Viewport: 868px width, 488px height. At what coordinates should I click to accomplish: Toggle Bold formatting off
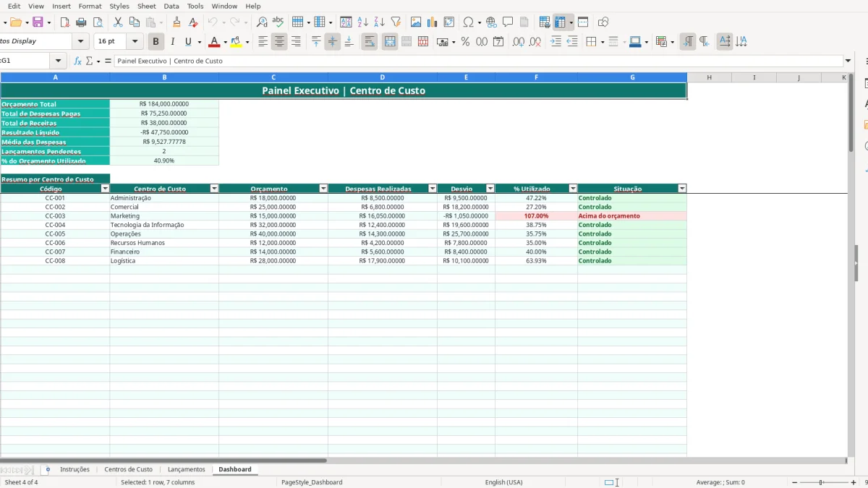pos(156,42)
